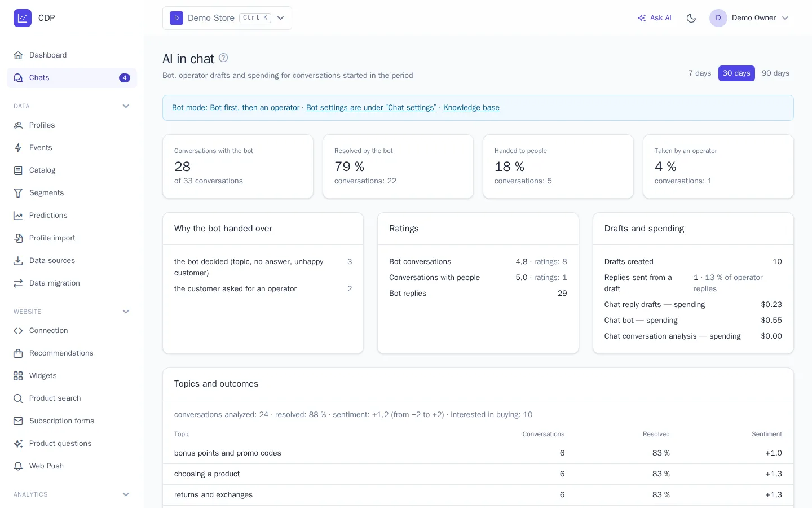Open Profiles people icon
Image resolution: width=812 pixels, height=508 pixels.
coord(18,125)
